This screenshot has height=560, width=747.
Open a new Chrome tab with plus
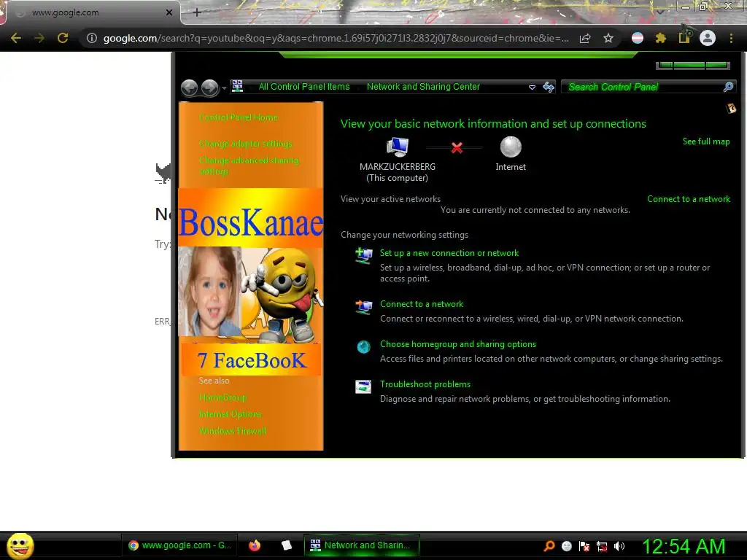point(197,13)
